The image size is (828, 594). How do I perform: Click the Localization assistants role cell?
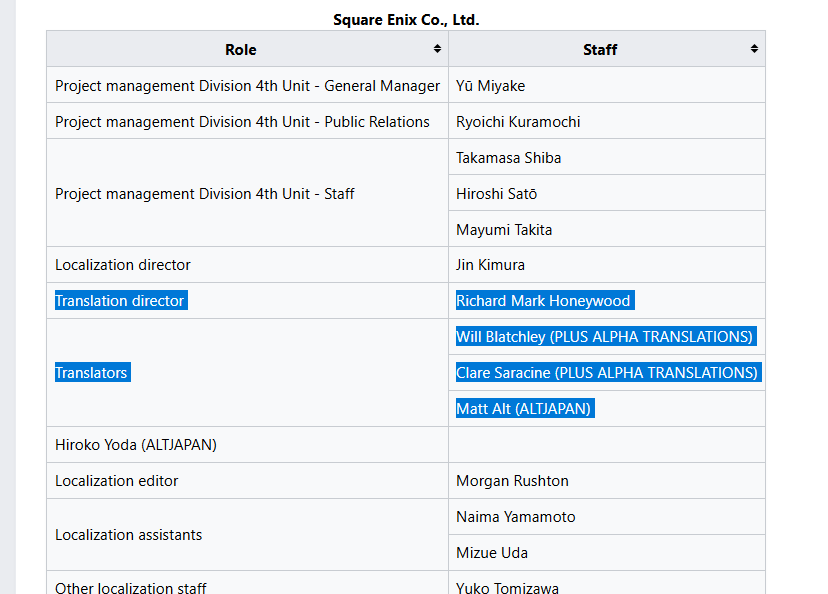coord(247,534)
